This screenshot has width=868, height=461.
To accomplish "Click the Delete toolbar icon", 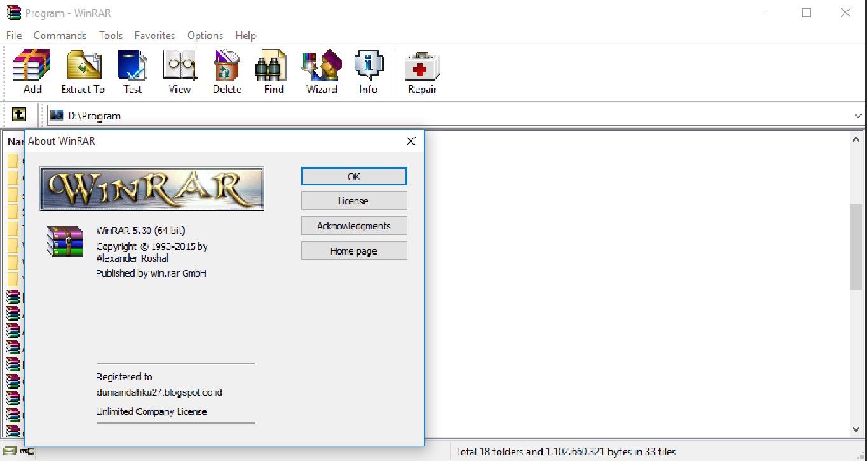I will (x=227, y=71).
